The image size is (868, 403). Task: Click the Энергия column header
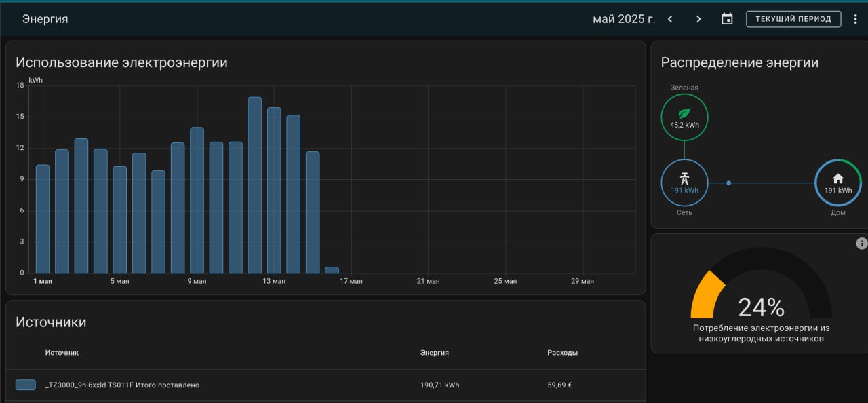click(435, 353)
